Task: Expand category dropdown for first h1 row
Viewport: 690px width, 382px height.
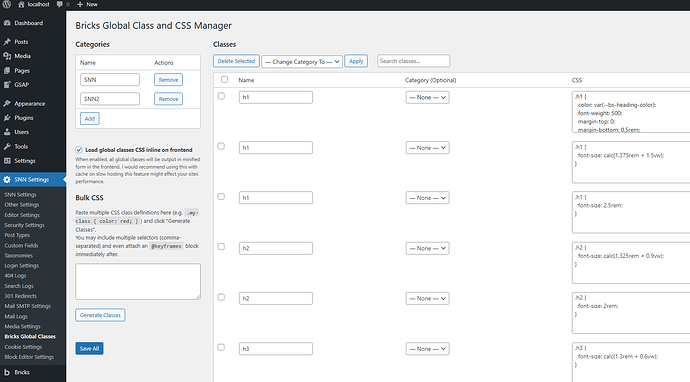Action: click(427, 97)
